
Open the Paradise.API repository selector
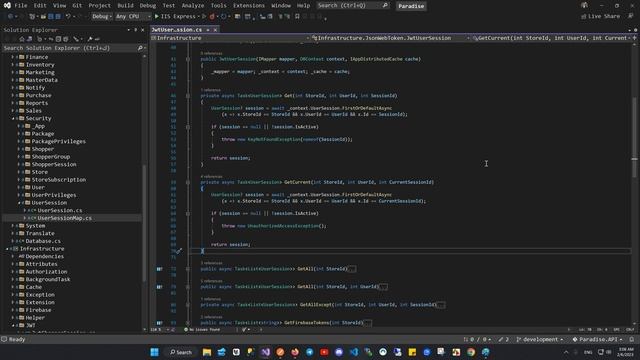(598, 339)
